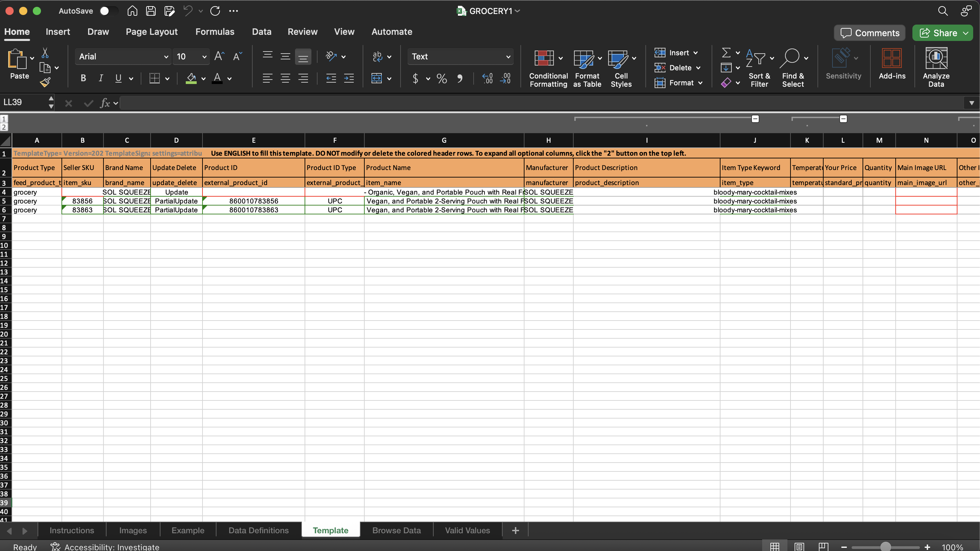
Task: Toggle Italic formatting
Action: [101, 78]
